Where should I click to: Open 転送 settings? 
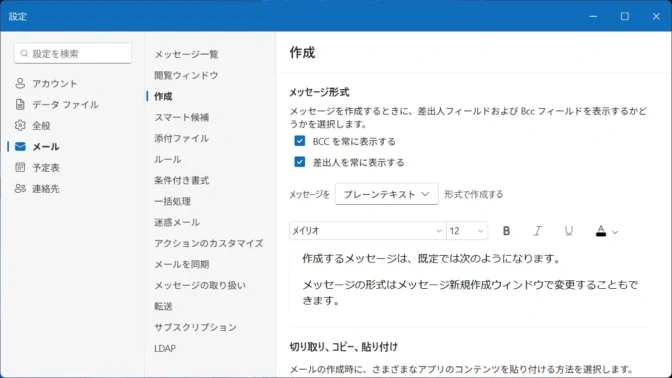tap(163, 306)
